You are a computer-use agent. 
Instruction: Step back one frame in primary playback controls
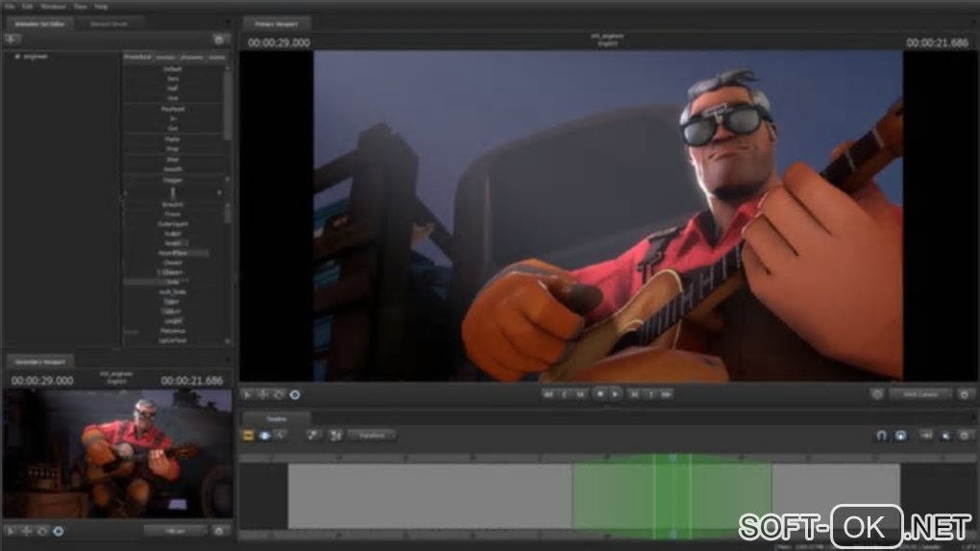click(564, 394)
